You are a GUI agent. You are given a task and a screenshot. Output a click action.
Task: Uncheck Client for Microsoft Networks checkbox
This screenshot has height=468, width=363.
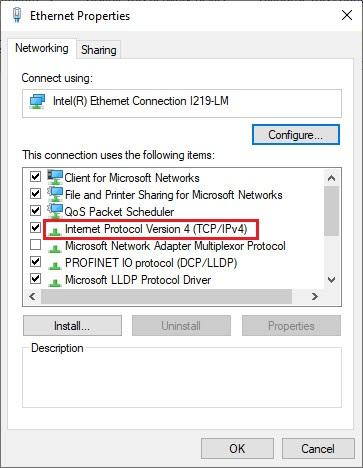35,176
